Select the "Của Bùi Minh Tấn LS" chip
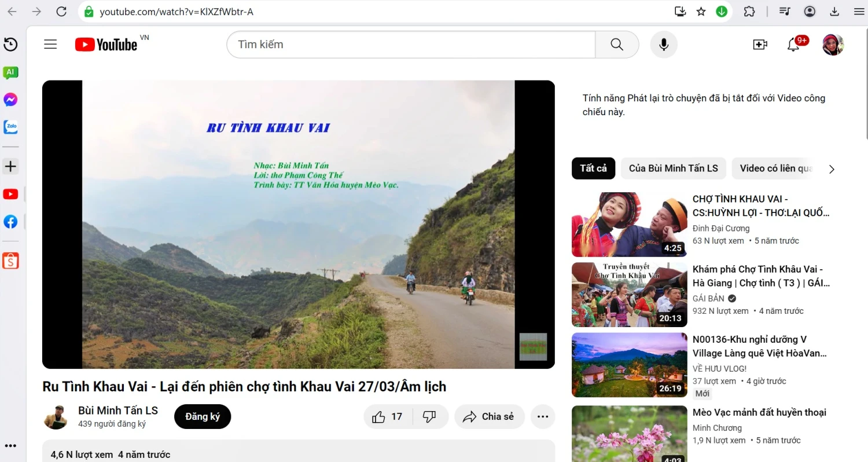 coord(673,168)
